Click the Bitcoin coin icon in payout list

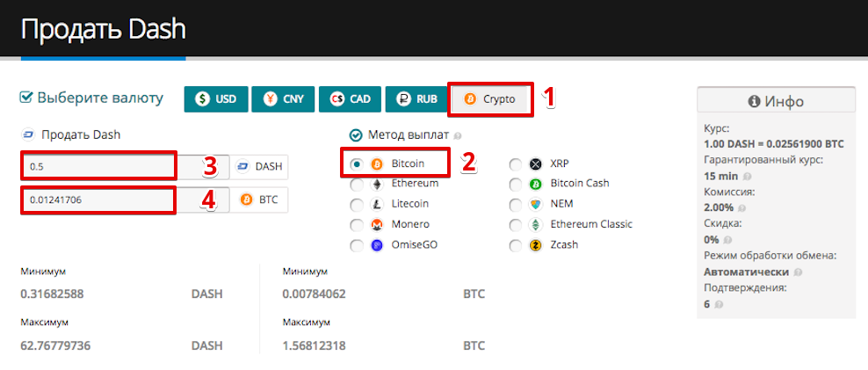pos(377,164)
